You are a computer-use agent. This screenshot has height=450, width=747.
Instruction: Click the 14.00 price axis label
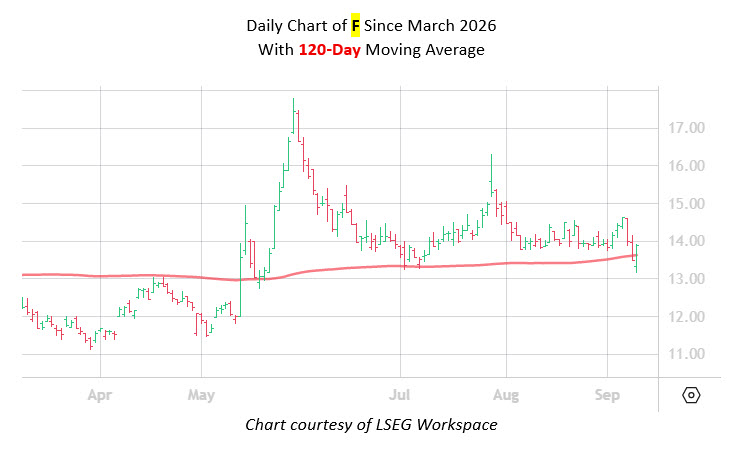coord(686,241)
